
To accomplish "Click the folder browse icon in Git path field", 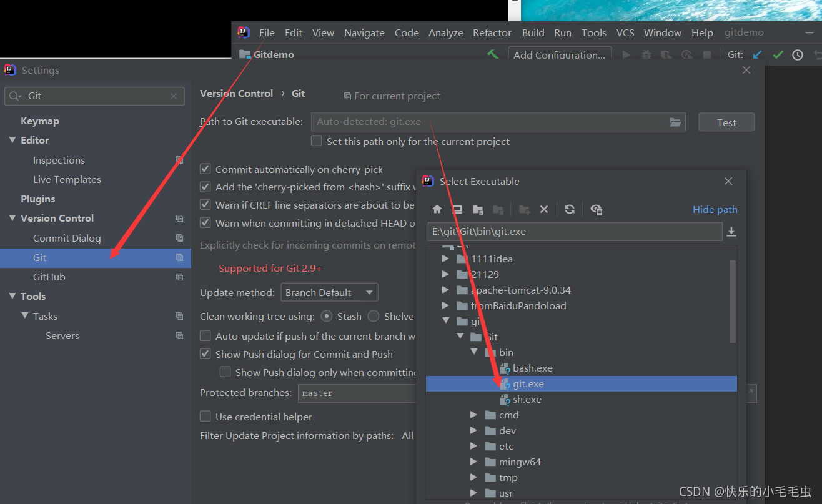I will pos(675,122).
